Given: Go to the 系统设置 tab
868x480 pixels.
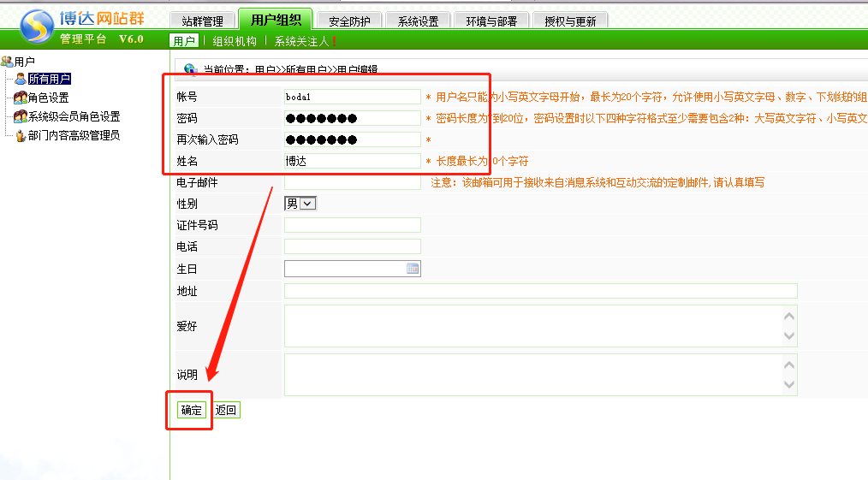Looking at the screenshot, I should [418, 21].
